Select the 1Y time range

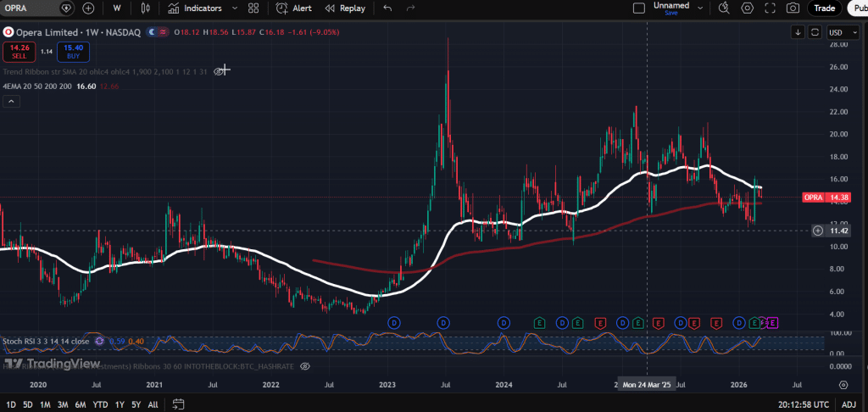pyautogui.click(x=120, y=404)
